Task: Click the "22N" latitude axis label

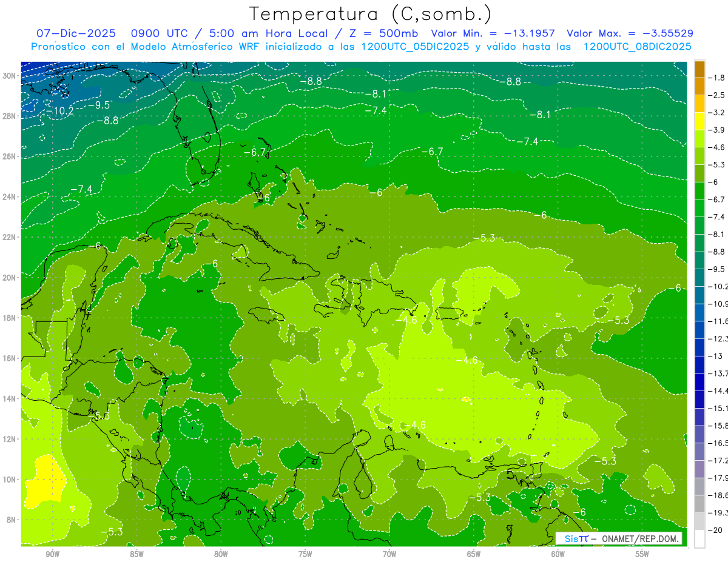Action: 9,237
